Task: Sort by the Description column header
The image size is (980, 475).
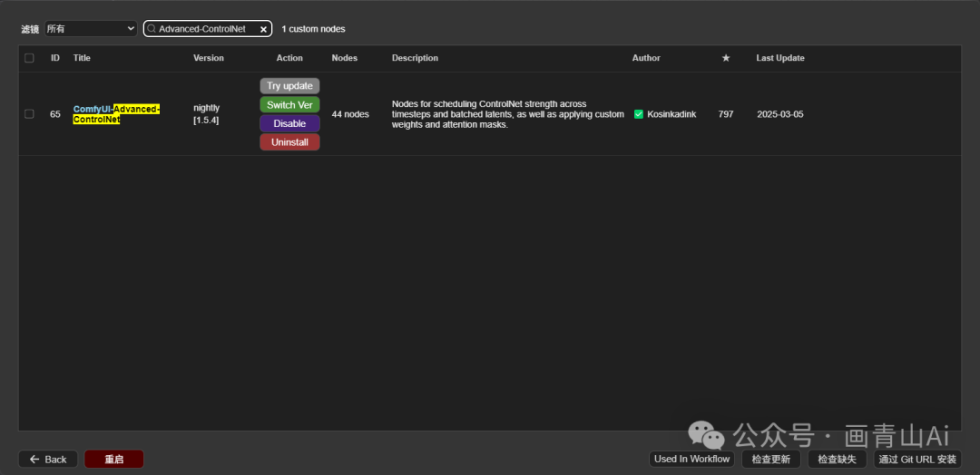Action: click(x=415, y=58)
